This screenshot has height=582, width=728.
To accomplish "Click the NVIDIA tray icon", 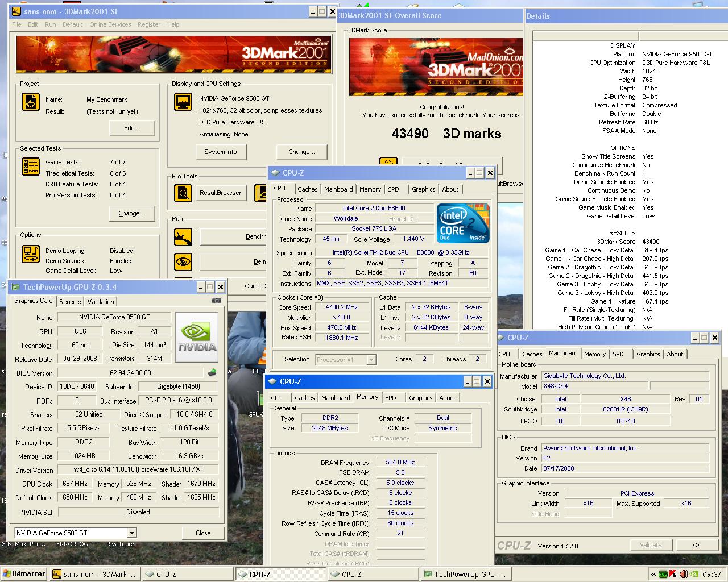I will [x=693, y=574].
